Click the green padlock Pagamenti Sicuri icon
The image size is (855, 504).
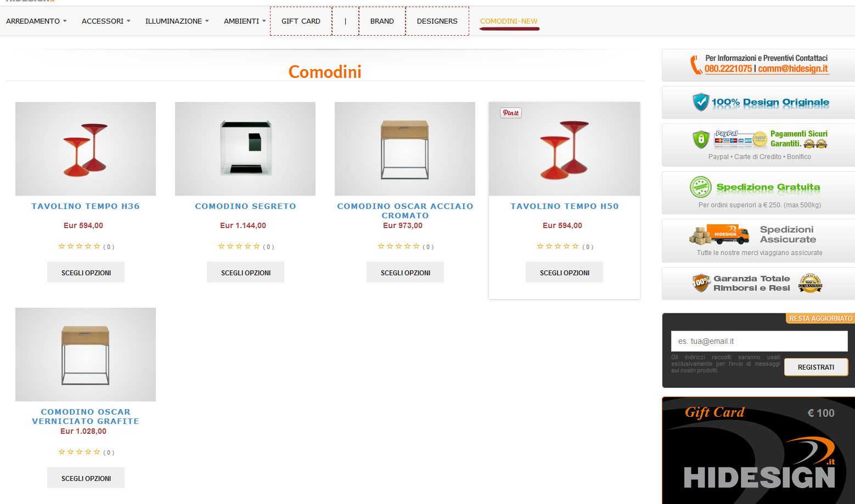tap(701, 139)
